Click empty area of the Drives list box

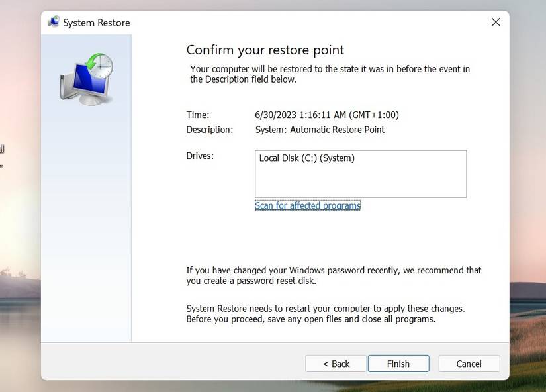tap(361, 181)
